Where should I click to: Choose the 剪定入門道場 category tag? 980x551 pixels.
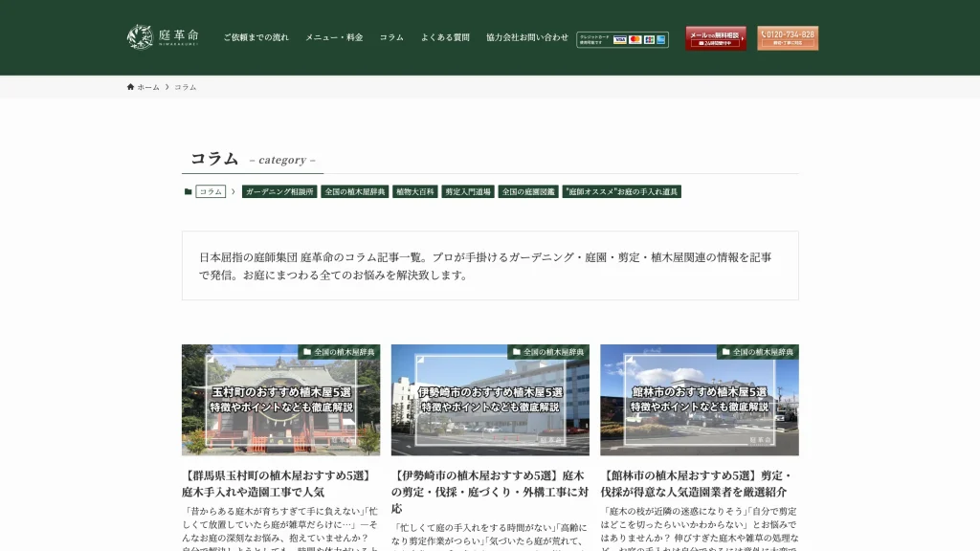468,191
